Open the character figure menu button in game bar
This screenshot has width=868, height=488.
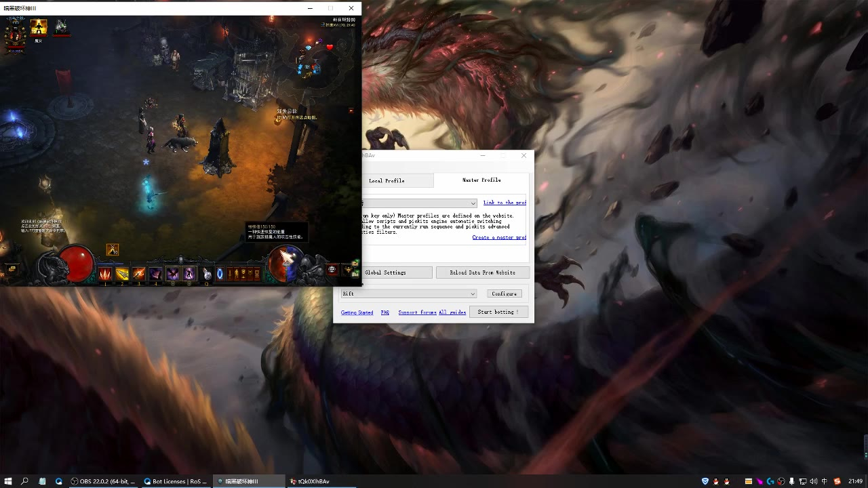pyautogui.click(x=236, y=274)
